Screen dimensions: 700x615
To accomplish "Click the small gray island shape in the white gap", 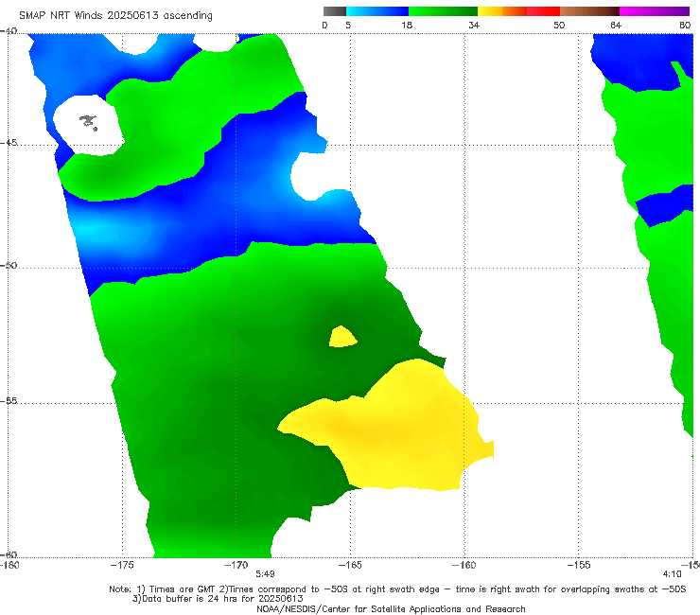I will [88, 122].
